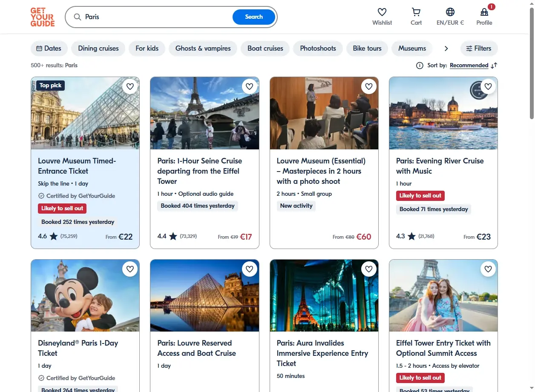
Task: Click the €60 discounted price
Action: (364, 237)
